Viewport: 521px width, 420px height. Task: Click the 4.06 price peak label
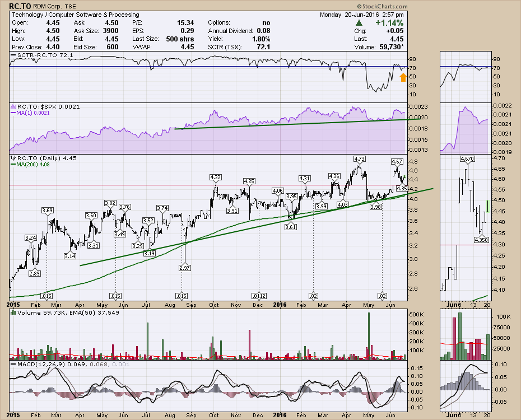pyautogui.click(x=277, y=190)
